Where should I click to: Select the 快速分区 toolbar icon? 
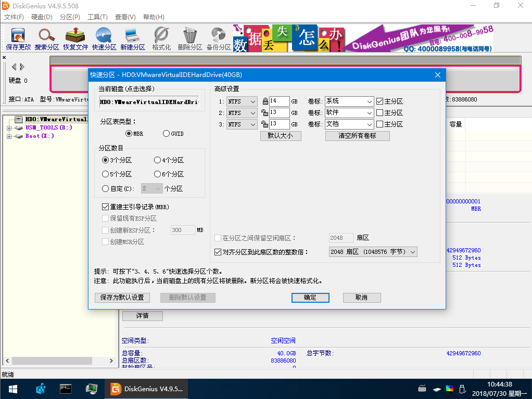[x=104, y=39]
